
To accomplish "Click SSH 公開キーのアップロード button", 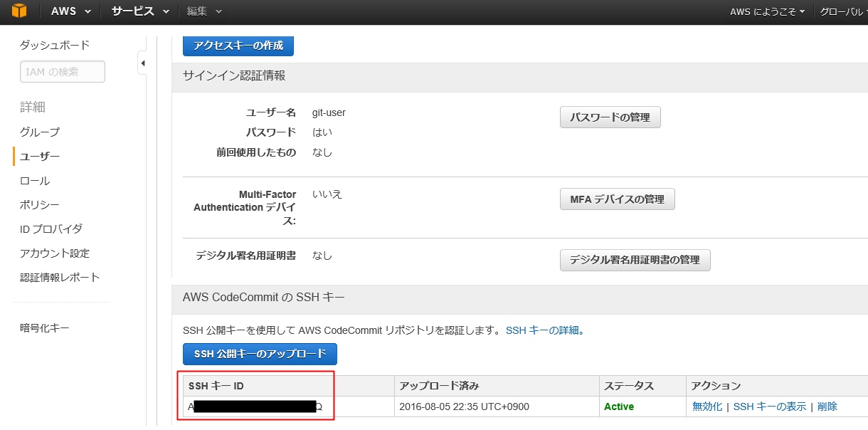I will coord(260,354).
